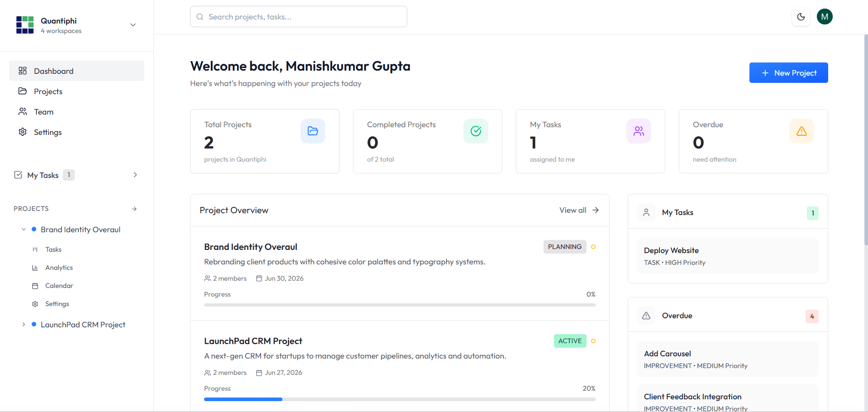Collapse the Brand Identity Overaul tree
Screen dimensions: 868x412
pyautogui.click(x=24, y=230)
